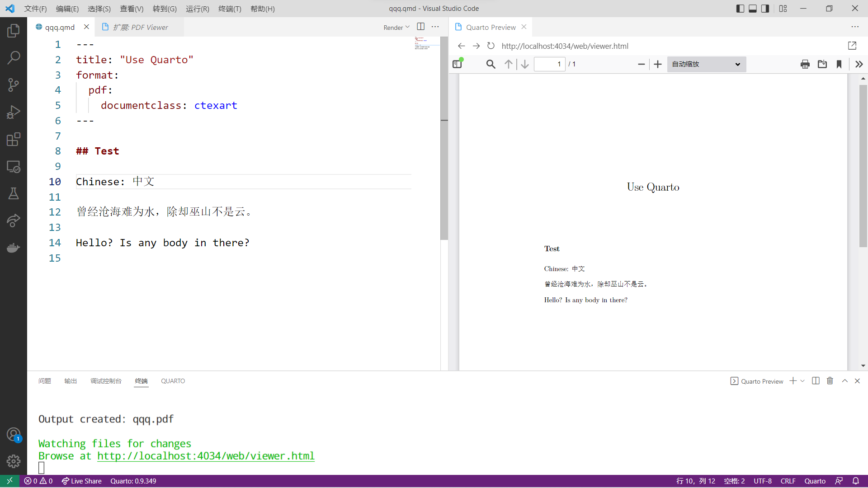Print the PDF from the viewer toolbar
The image size is (868, 488).
(805, 64)
